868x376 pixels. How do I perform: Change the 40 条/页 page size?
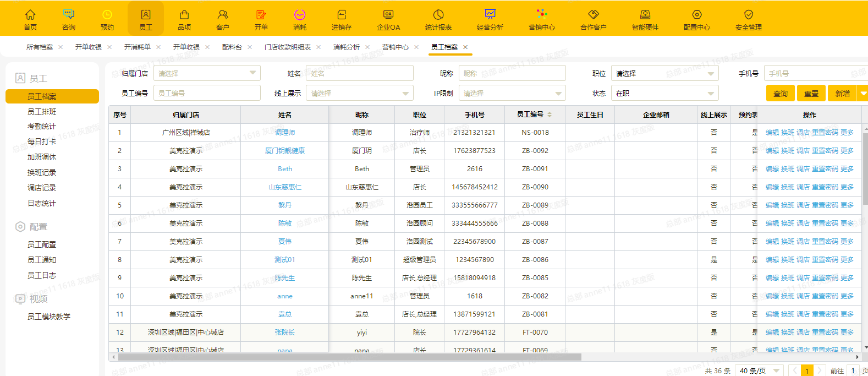pos(760,370)
